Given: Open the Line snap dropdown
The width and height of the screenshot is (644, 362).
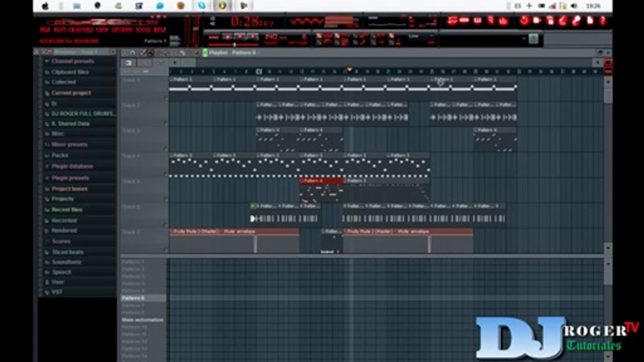Looking at the screenshot, I should pyautogui.click(x=421, y=36).
